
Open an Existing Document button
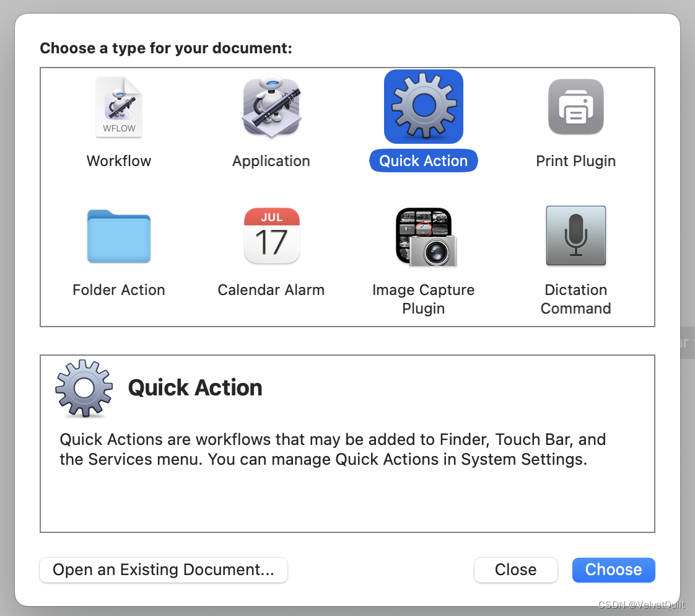point(164,570)
